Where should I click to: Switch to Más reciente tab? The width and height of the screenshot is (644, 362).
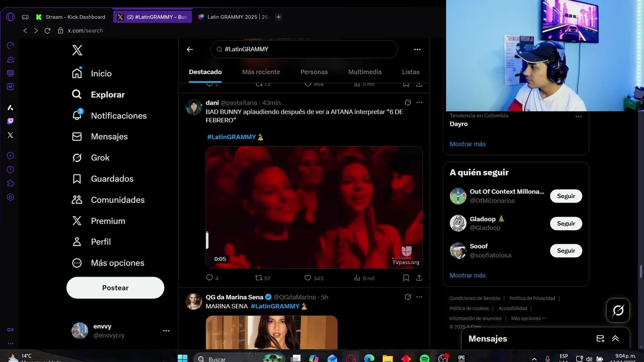(x=261, y=72)
